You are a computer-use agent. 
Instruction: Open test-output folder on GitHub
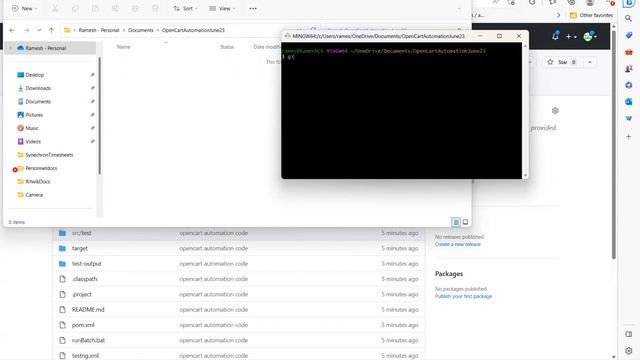87,264
